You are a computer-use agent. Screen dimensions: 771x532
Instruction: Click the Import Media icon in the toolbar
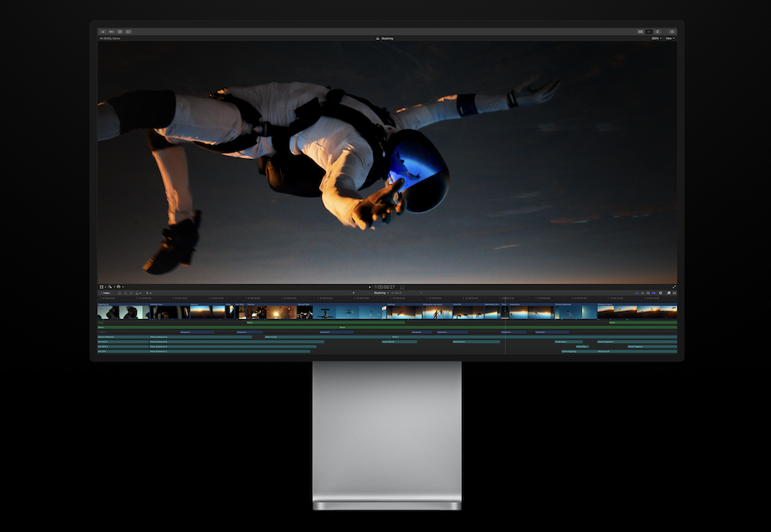tap(103, 31)
